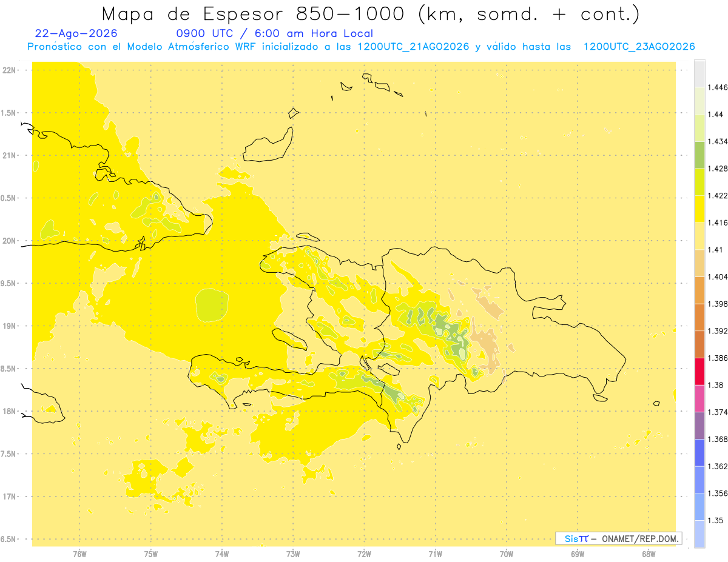Viewport: 728px width, 562px height.
Task: Click the '1.422' colorbar value
Action: pyautogui.click(x=718, y=195)
